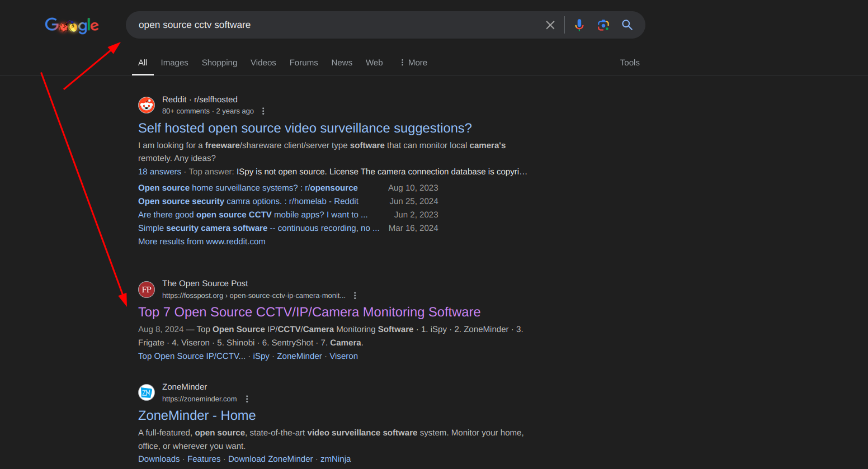The width and height of the screenshot is (868, 469).
Task: Switch to the Images tab
Action: pos(174,63)
